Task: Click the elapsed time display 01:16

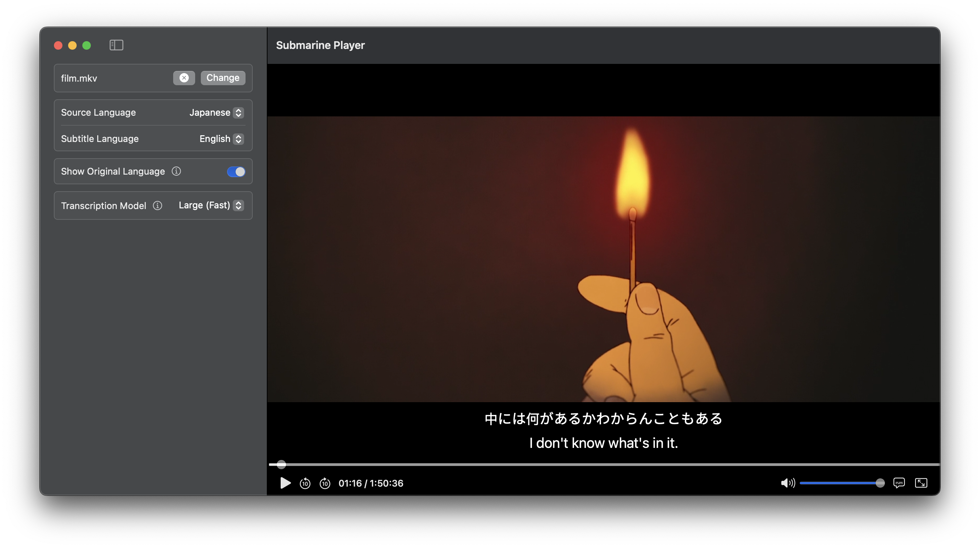Action: tap(349, 483)
